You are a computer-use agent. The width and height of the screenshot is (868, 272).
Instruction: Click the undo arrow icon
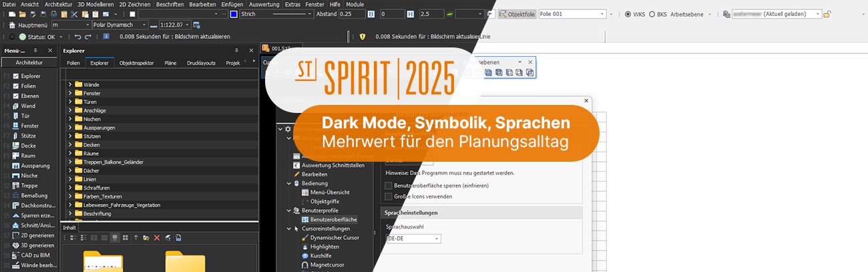(x=77, y=37)
